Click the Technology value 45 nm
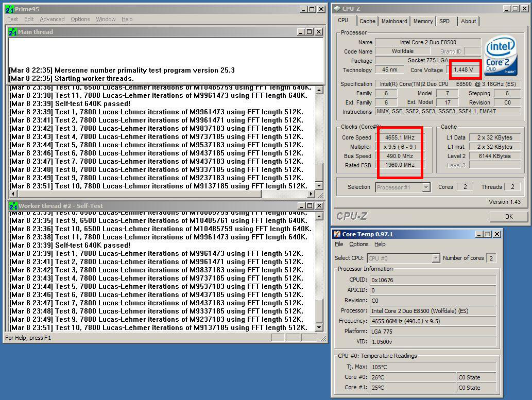532x400 pixels. (389, 69)
